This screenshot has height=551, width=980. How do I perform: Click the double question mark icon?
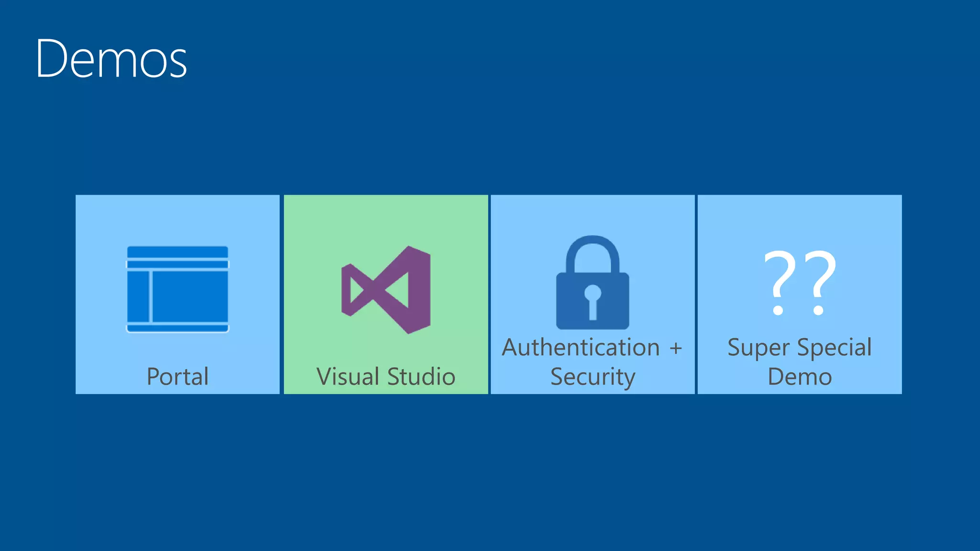click(x=800, y=283)
